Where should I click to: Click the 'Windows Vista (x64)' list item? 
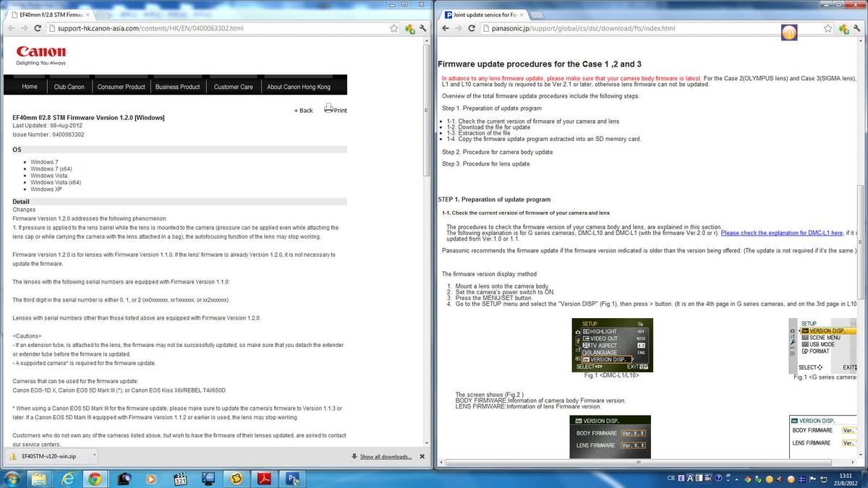(x=56, y=183)
